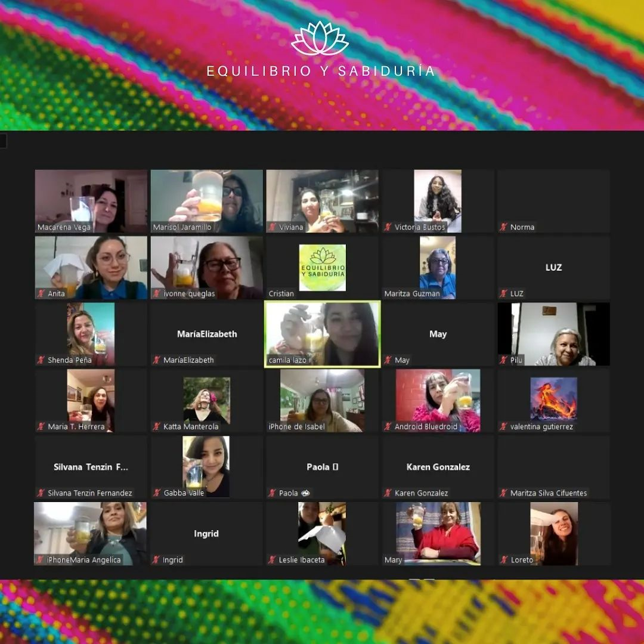Click muted mic icon next to Loreto
The height and width of the screenshot is (644, 644).
[504, 560]
